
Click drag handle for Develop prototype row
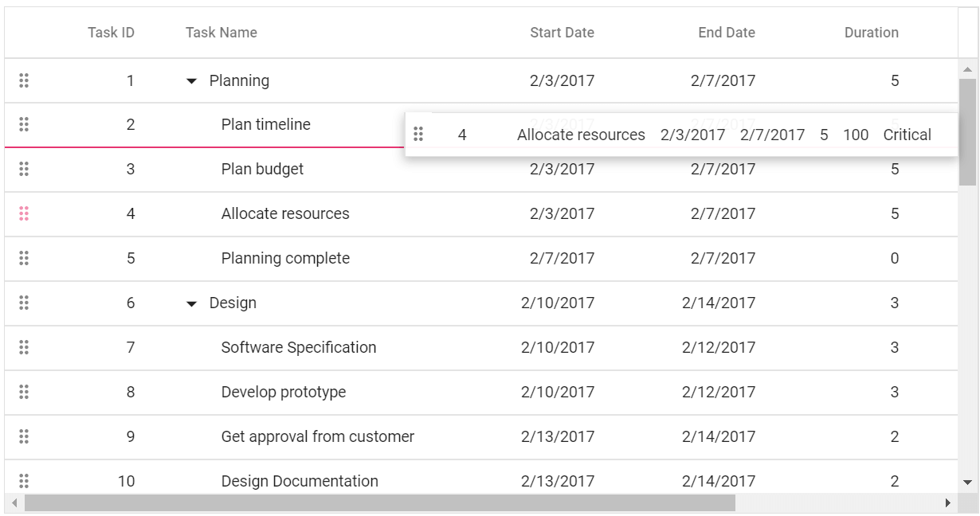tap(24, 392)
